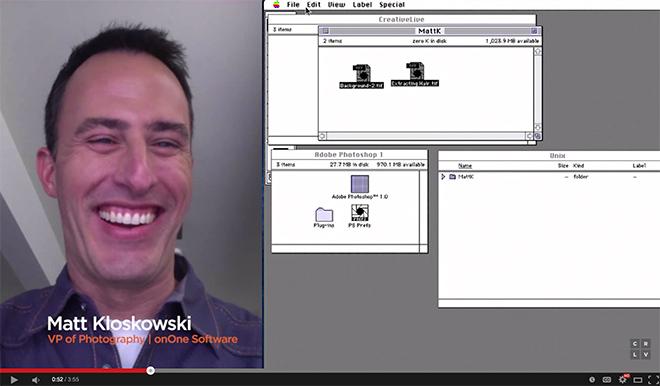Click the 0:52 elapsed time display

point(57,380)
